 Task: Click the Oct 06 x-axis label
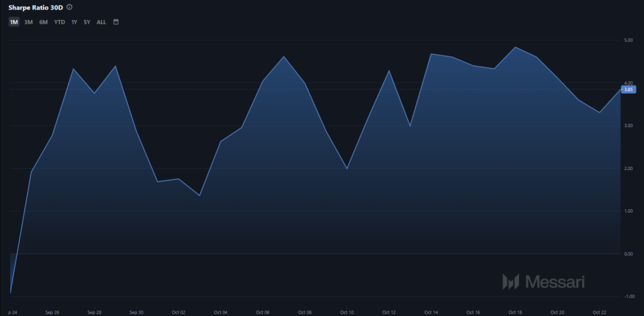tap(262, 312)
